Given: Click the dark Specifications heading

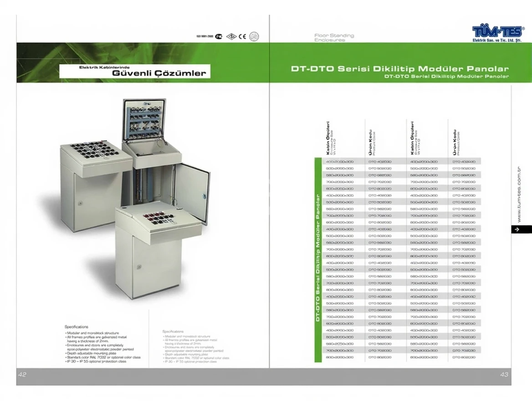Looking at the screenshot, I should [77, 327].
